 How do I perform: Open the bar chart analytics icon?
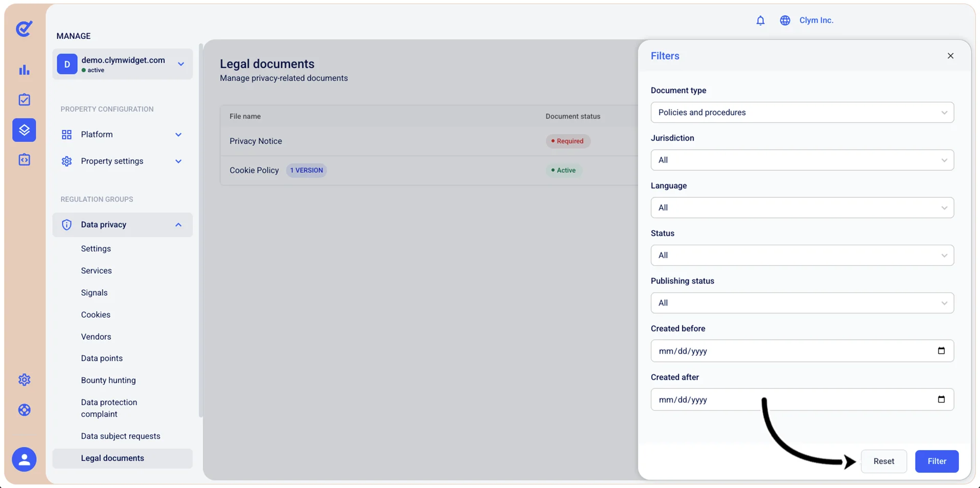coord(24,70)
